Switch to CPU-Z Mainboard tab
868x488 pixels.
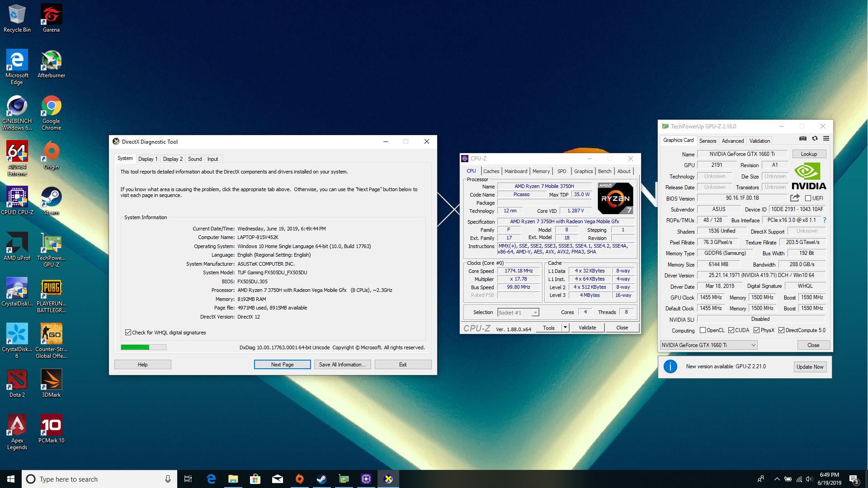[x=516, y=171]
